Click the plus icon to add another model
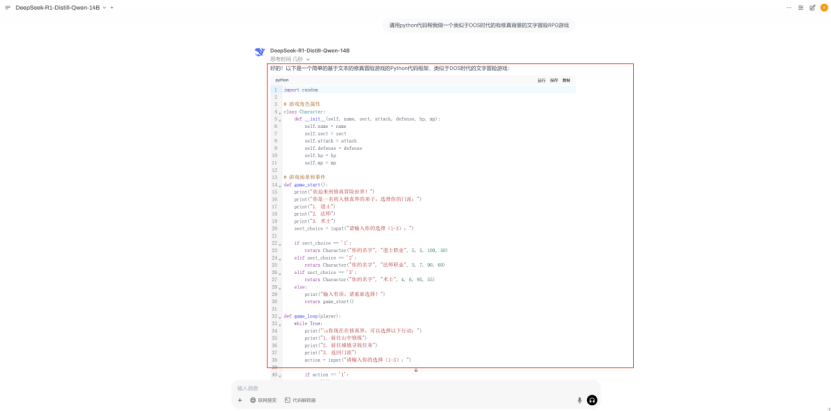The image size is (831, 411). 112,8
